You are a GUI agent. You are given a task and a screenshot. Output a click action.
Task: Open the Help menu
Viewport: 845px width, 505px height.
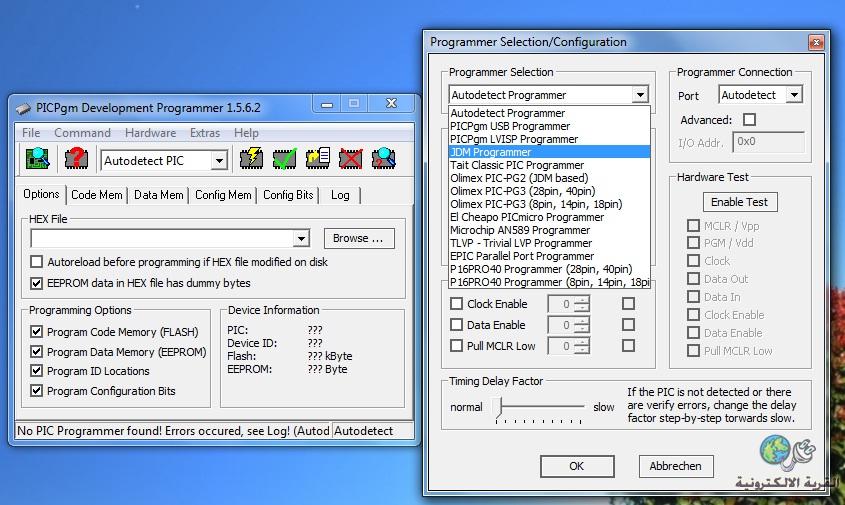pos(246,133)
